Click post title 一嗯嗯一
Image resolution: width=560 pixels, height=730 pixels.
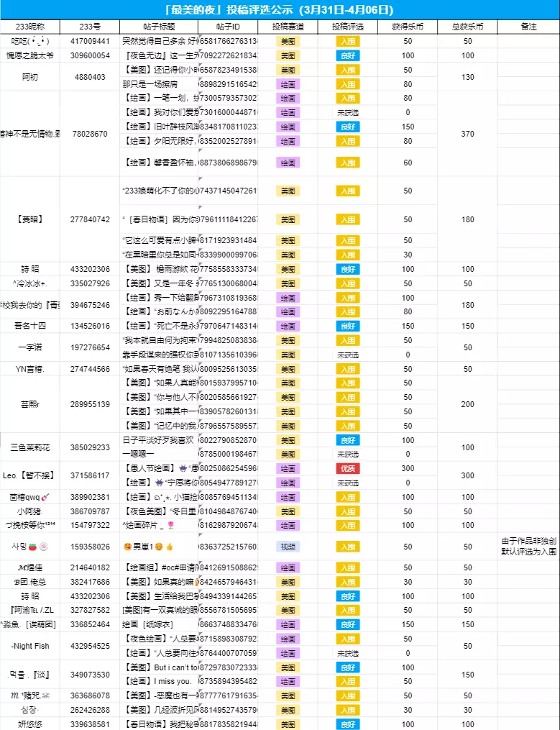click(138, 454)
